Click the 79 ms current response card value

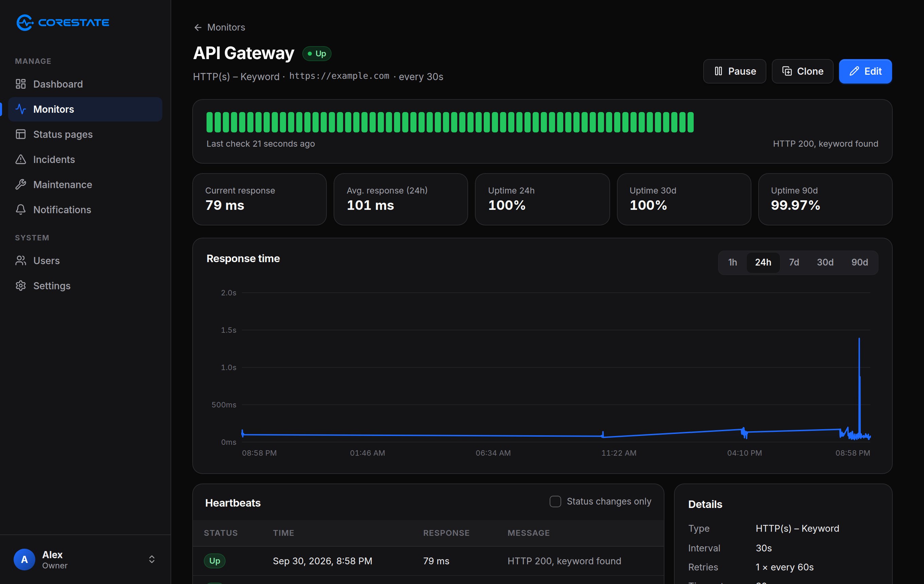[x=225, y=205]
